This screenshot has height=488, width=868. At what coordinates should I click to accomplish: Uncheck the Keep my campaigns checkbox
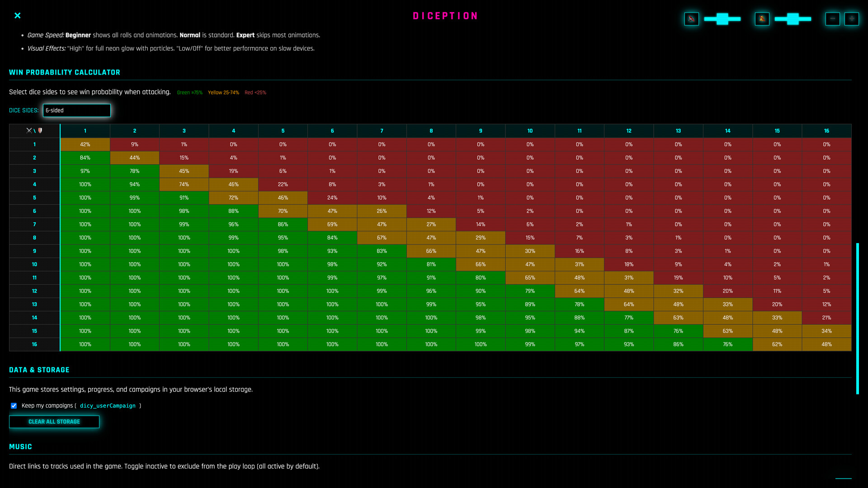click(14, 406)
